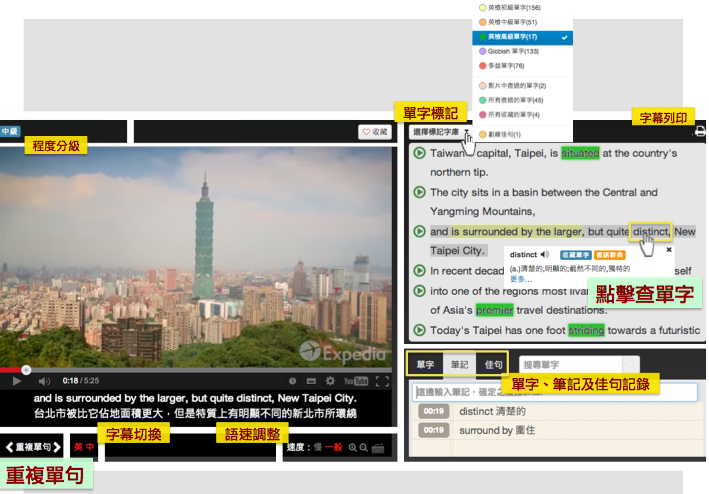Click the printer icon to print subtitles
This screenshot has height=494, width=709.
(700, 131)
